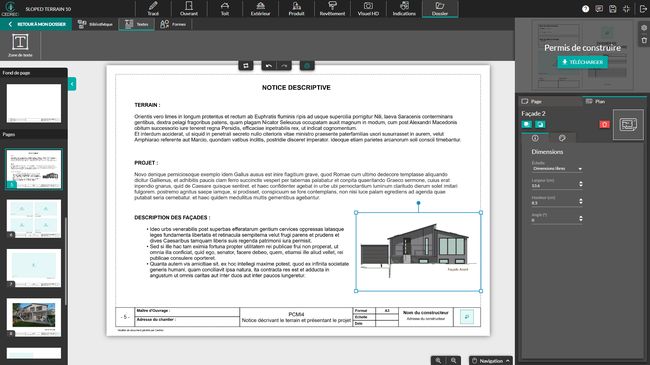This screenshot has width=650, height=365.
Task: Switch to the Bibliothèque tab
Action: tap(95, 24)
